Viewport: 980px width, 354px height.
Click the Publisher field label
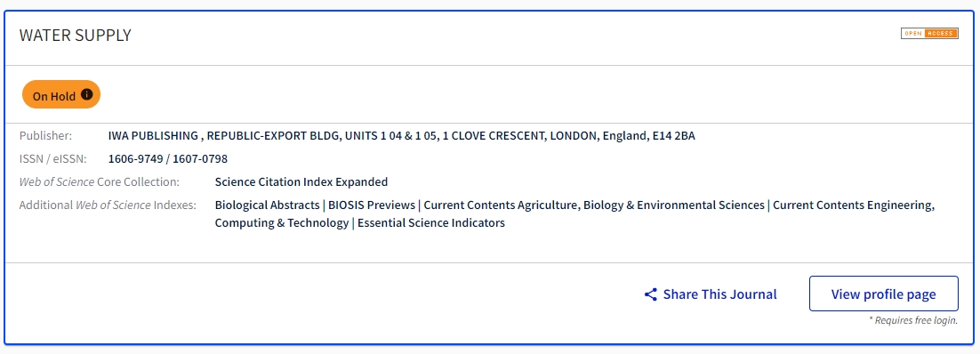[45, 136]
